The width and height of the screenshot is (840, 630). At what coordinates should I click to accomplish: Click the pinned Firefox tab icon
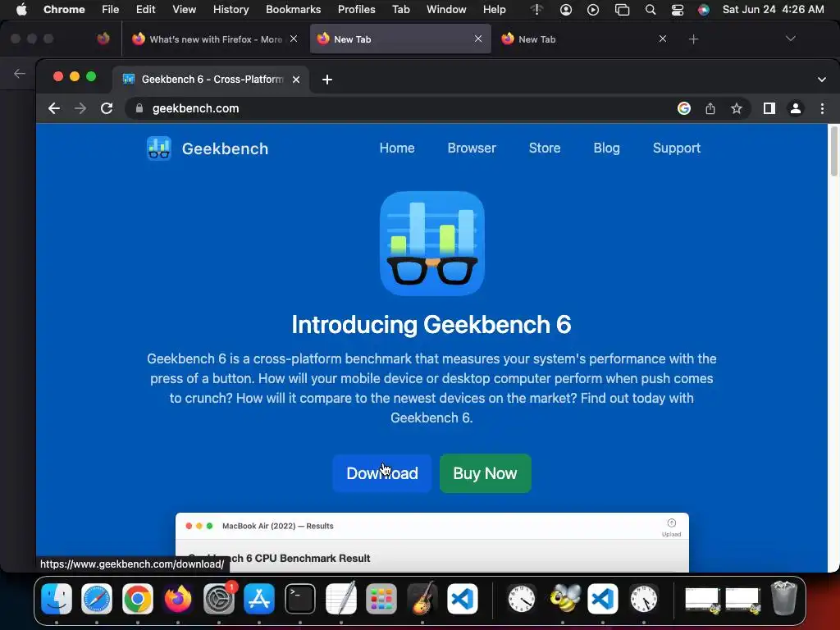tap(103, 39)
